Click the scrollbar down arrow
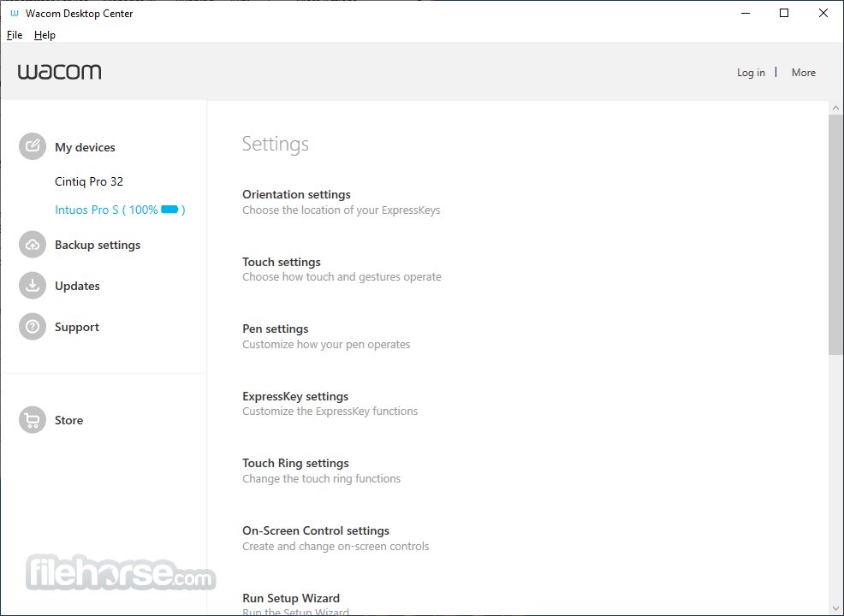The width and height of the screenshot is (844, 616). [835, 608]
